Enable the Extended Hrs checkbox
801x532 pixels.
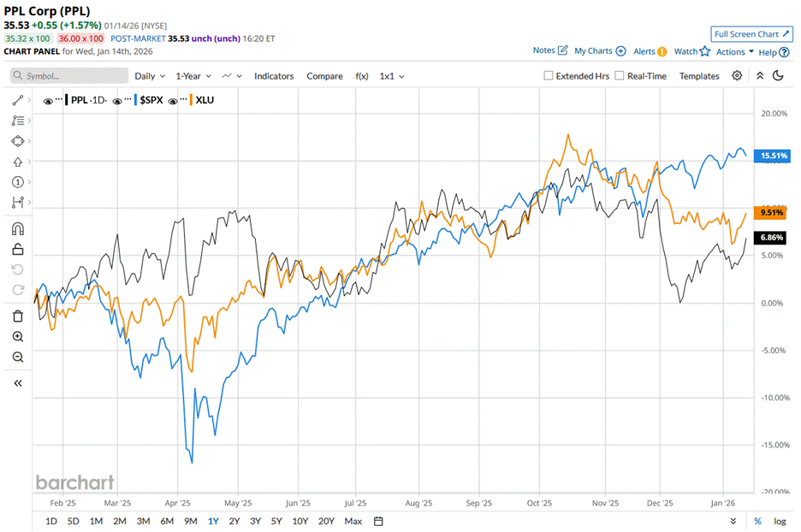point(549,75)
